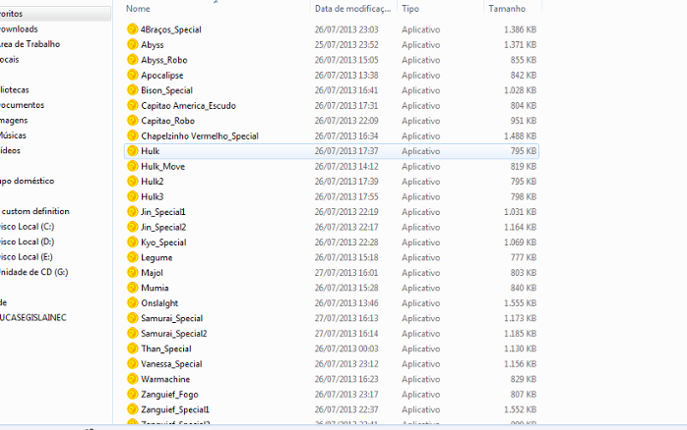Viewport: 687px width, 430px height.
Task: Click the 1.555 KB size cell
Action: 520,303
